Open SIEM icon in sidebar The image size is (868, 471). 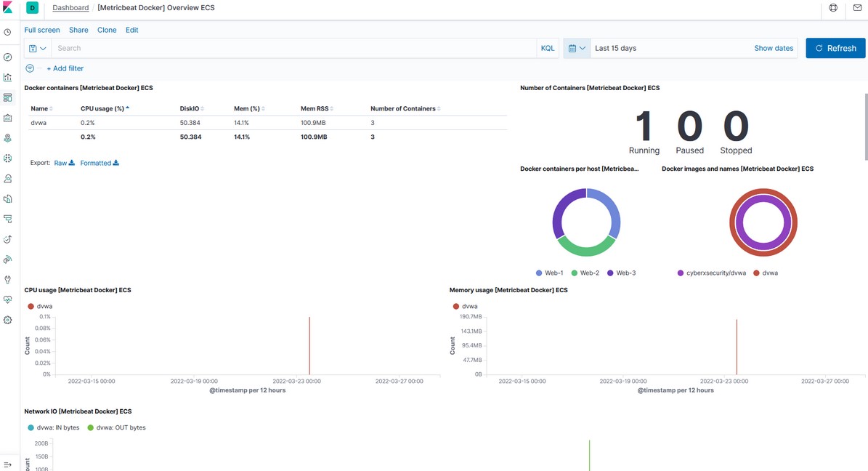[8, 259]
